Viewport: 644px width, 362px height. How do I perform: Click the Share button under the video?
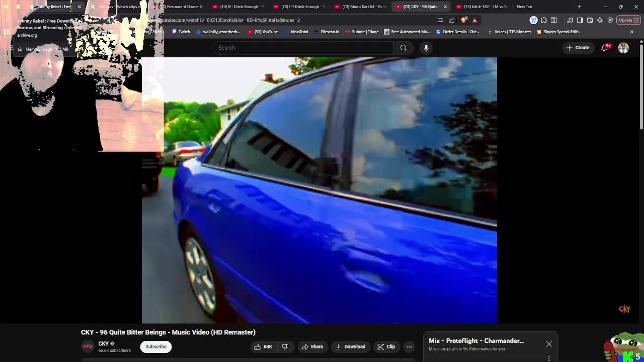point(312,346)
